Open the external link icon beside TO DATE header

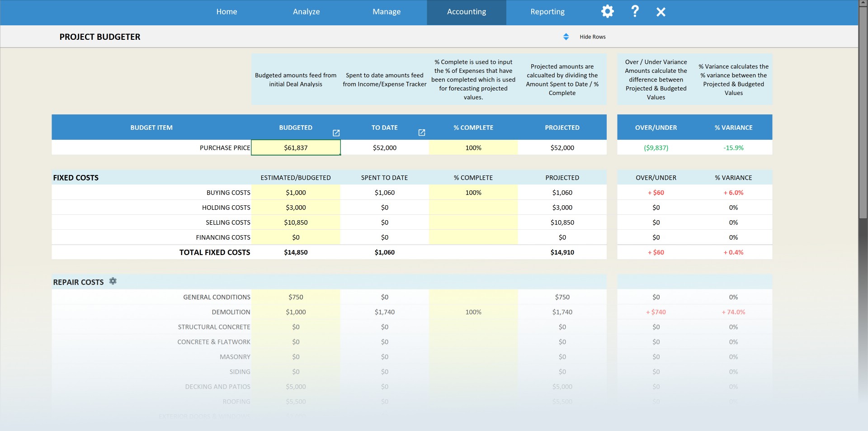click(x=421, y=133)
